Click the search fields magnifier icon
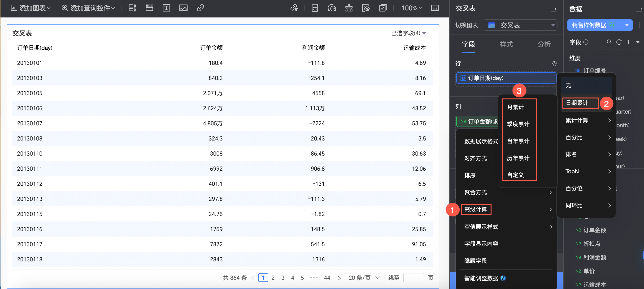This screenshot has width=644, height=289. click(609, 42)
